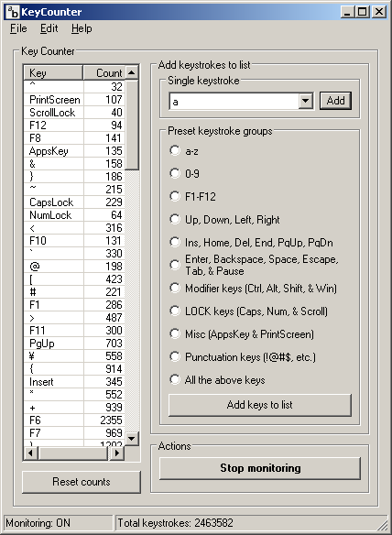Sort list by the Key column header
This screenshot has height=535, width=392.
click(x=53, y=72)
